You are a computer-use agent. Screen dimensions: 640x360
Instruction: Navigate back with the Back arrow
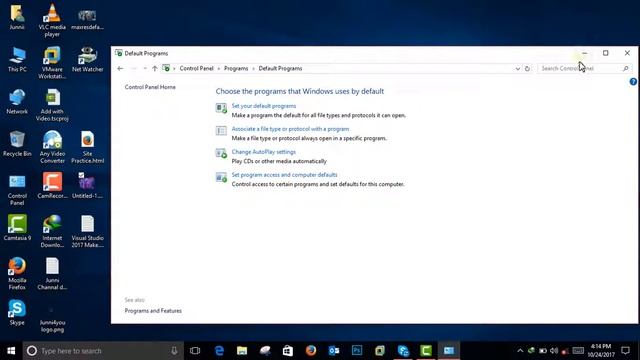(120, 68)
